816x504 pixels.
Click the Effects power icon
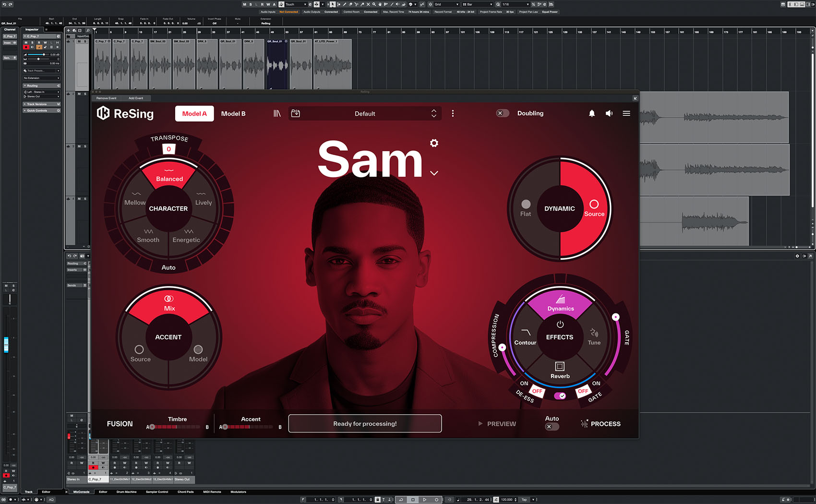pos(560,324)
